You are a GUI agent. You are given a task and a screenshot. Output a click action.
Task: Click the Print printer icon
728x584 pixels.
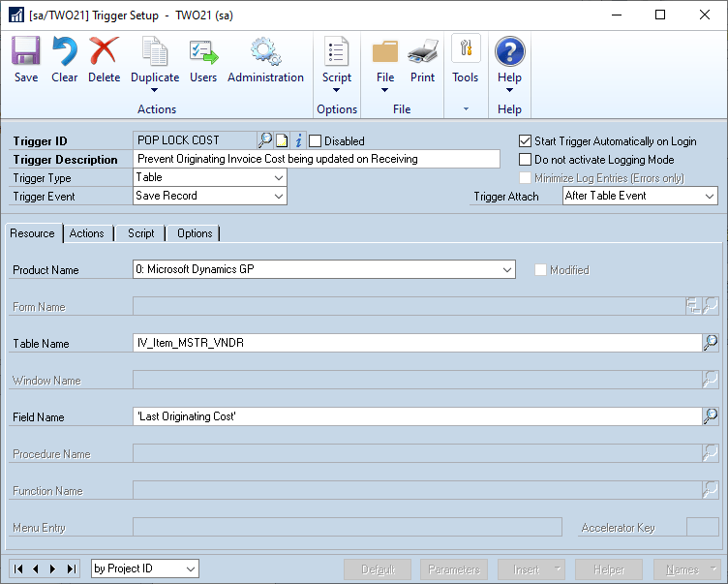point(422,51)
